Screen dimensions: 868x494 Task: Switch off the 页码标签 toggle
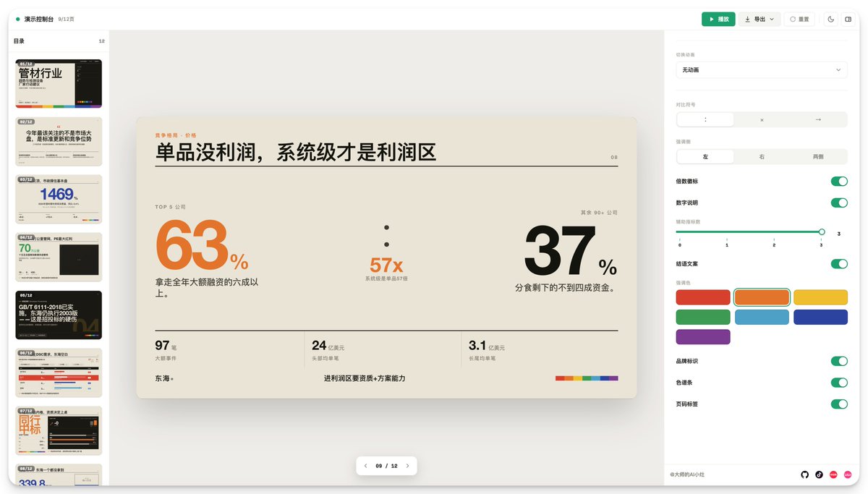tap(839, 404)
